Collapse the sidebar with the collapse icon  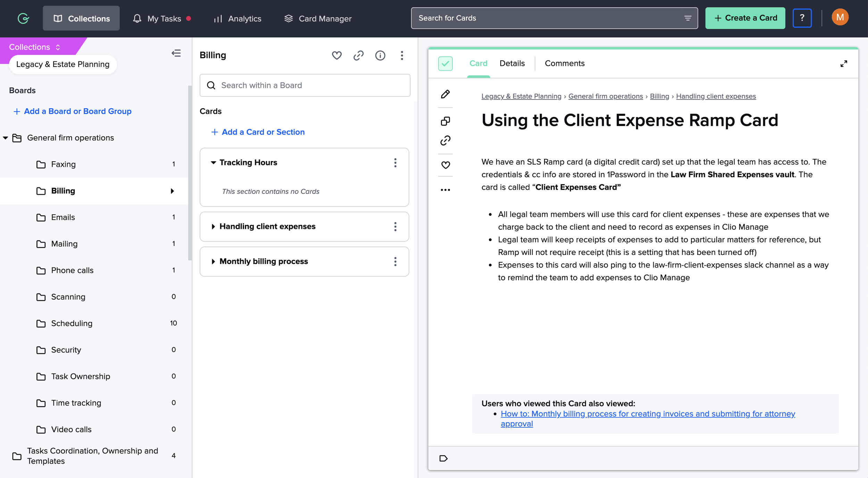point(176,53)
